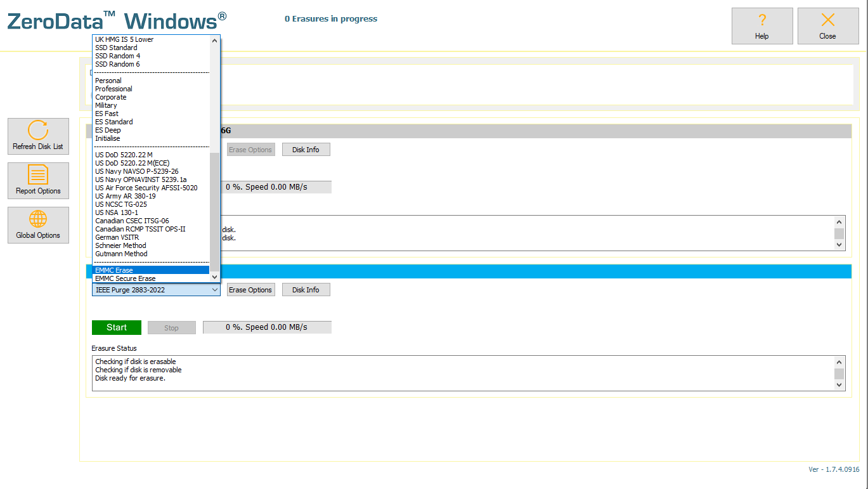Choose Corporate from the method list

(x=151, y=97)
